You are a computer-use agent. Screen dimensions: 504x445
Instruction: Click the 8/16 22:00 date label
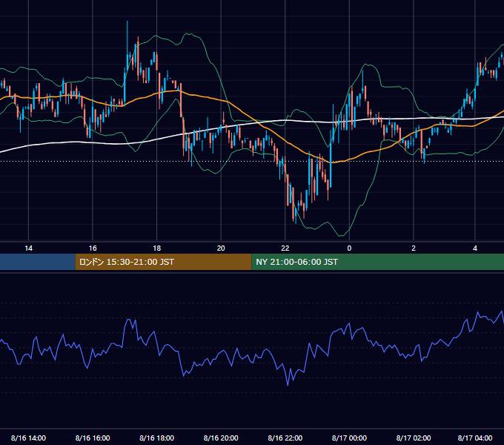[x=285, y=438]
